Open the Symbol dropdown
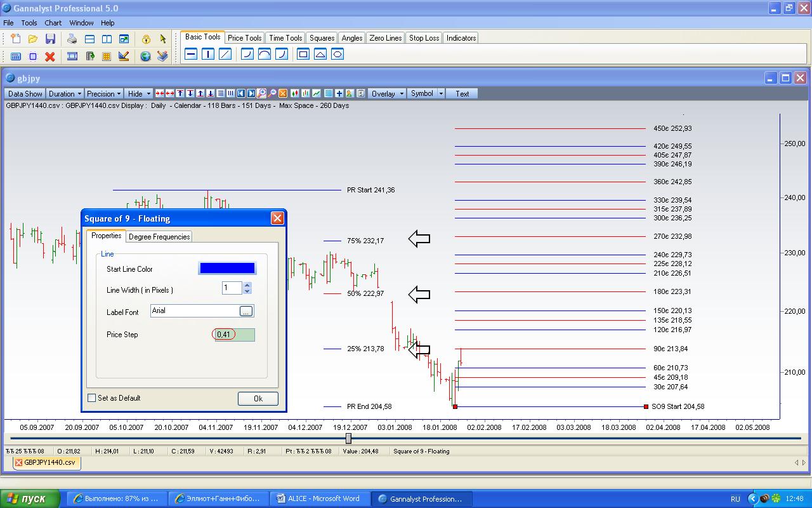The width and height of the screenshot is (812, 508). [426, 93]
